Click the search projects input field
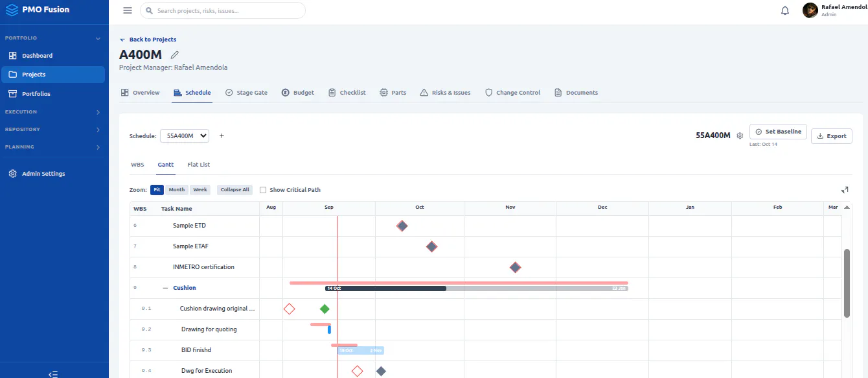Image resolution: width=868 pixels, height=378 pixels. (223, 10)
